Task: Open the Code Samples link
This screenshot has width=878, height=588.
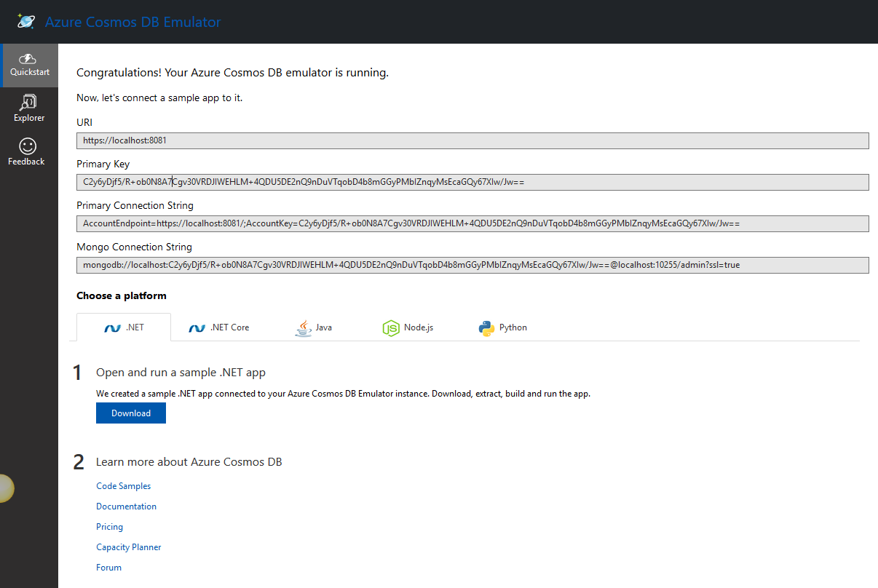Action: click(124, 486)
